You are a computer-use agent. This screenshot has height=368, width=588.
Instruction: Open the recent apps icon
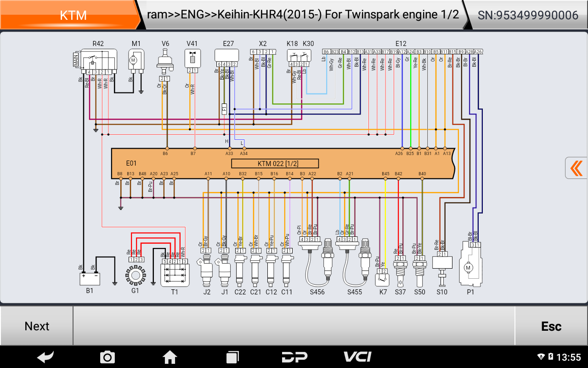click(232, 356)
